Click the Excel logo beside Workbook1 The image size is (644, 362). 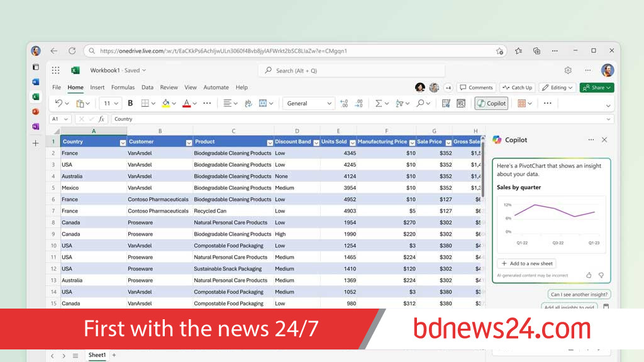coord(75,70)
